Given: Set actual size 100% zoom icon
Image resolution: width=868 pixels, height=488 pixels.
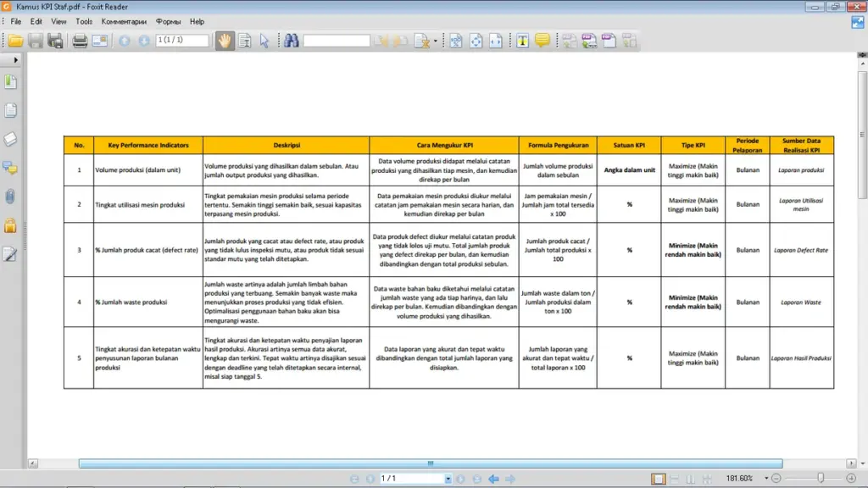Looking at the screenshot, I should [455, 41].
